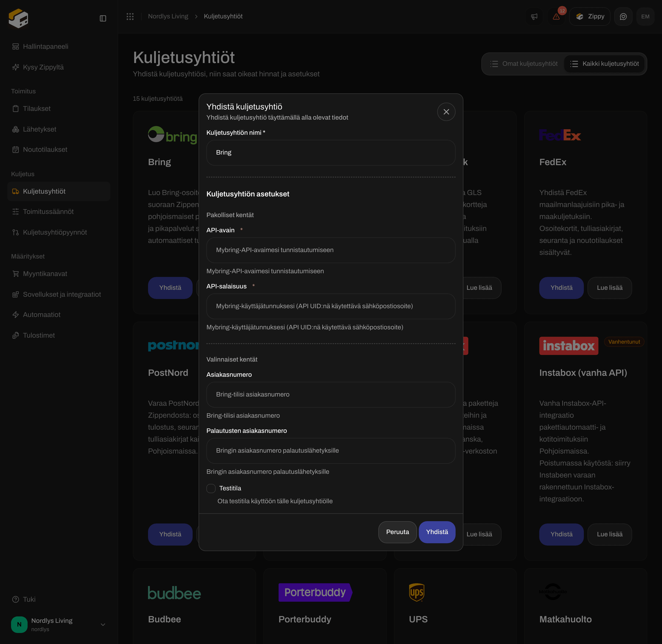Screen dimensions: 662x644
Task: Enable the Testitila checkbox
Action: click(211, 488)
